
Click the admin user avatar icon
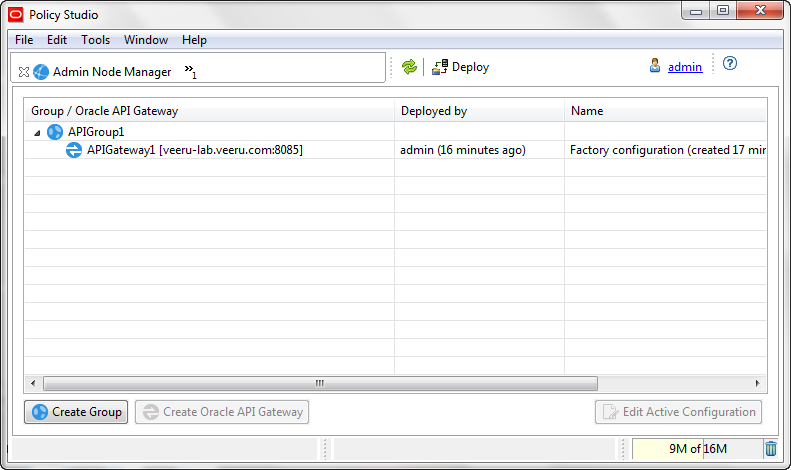pos(655,66)
